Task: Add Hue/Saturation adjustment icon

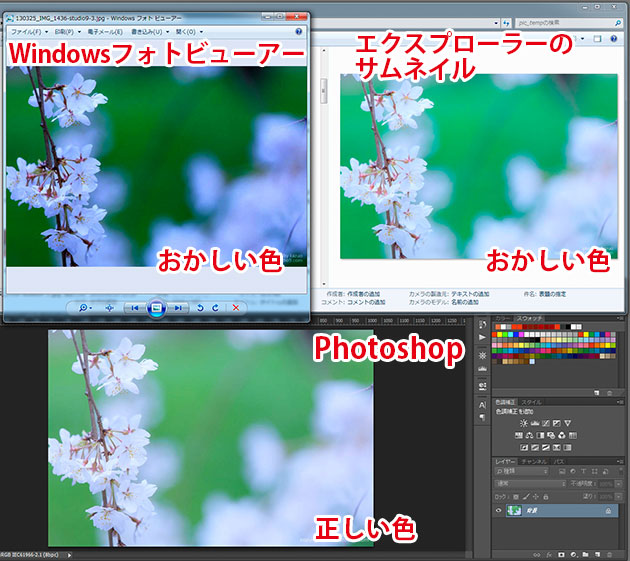Action: [519, 436]
